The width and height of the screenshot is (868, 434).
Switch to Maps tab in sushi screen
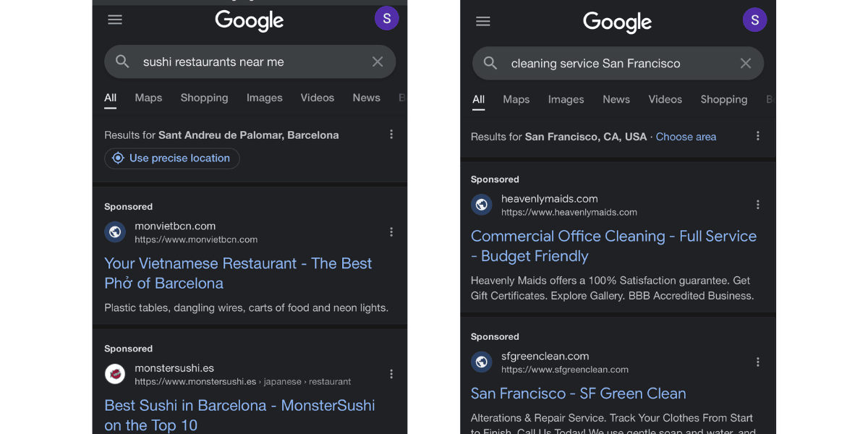[x=148, y=98]
